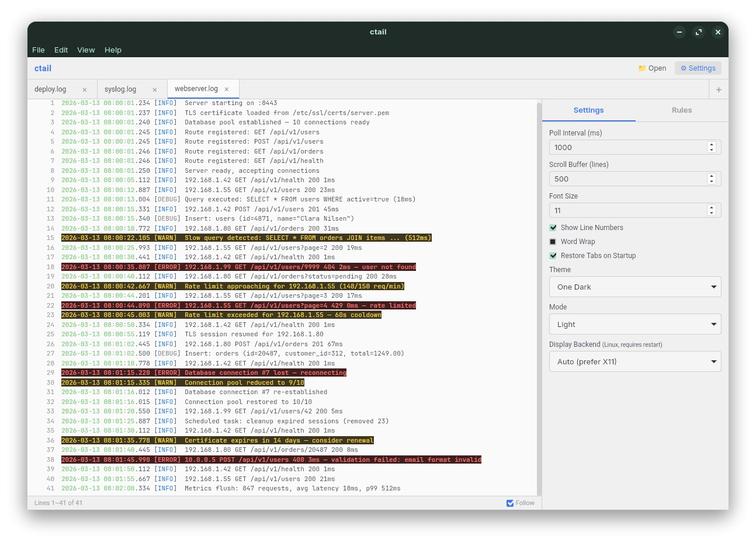Image resolution: width=756 pixels, height=543 pixels.
Task: Toggle Show Line Numbers checkbox
Action: (x=553, y=228)
